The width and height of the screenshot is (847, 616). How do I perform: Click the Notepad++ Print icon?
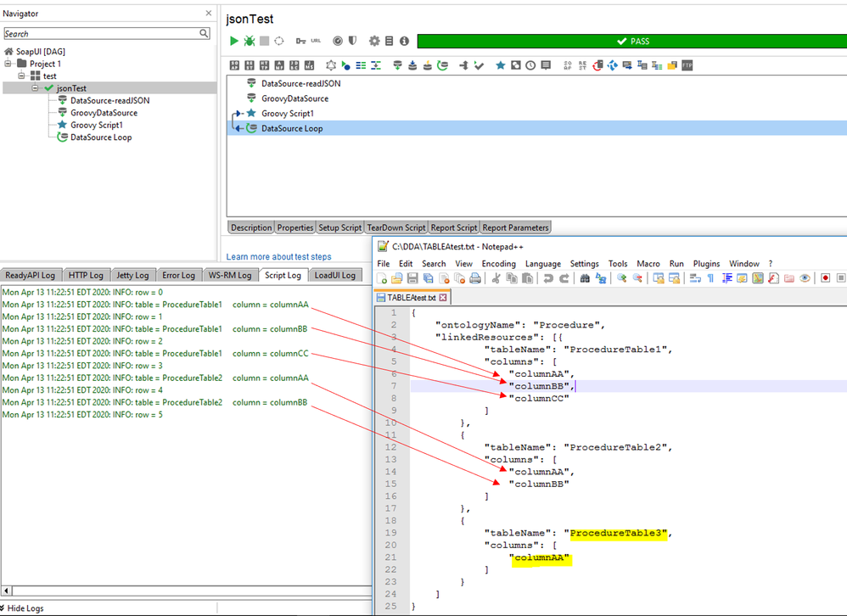[474, 278]
